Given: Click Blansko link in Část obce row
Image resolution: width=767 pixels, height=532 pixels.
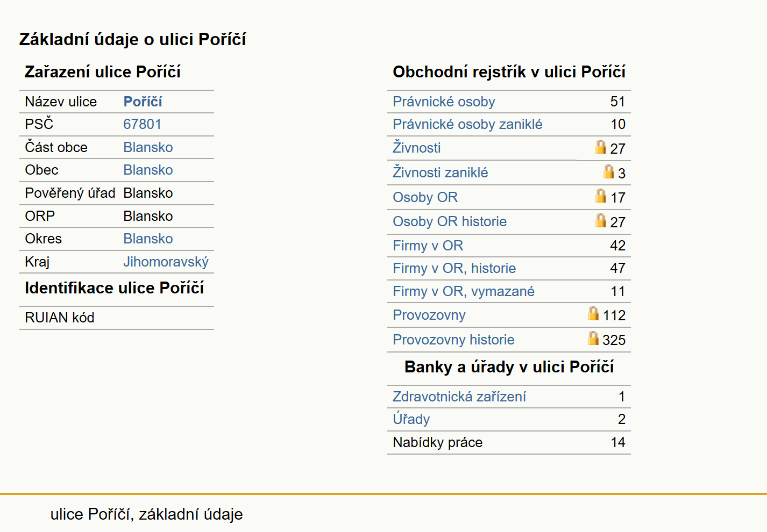Looking at the screenshot, I should point(148,147).
